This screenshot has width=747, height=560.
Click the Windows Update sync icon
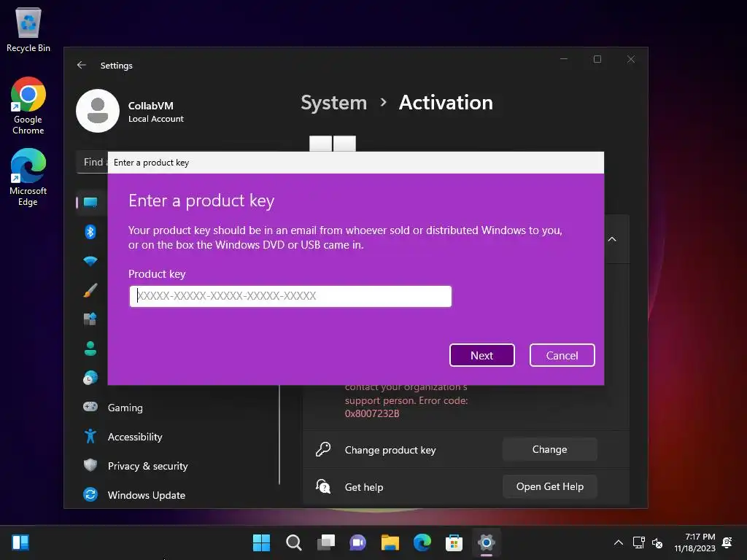[x=90, y=494]
